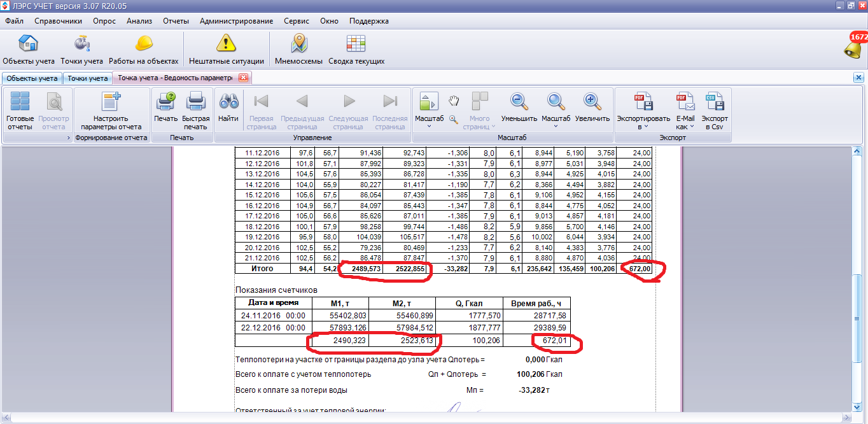Open the Файл menu
This screenshot has height=424, width=868.
[x=14, y=21]
